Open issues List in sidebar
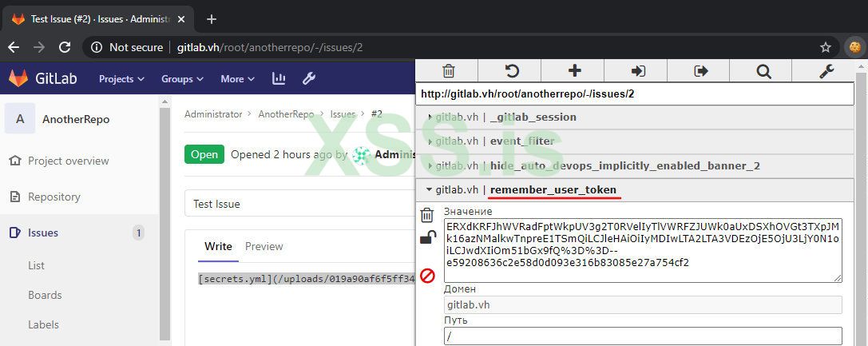 tap(36, 266)
